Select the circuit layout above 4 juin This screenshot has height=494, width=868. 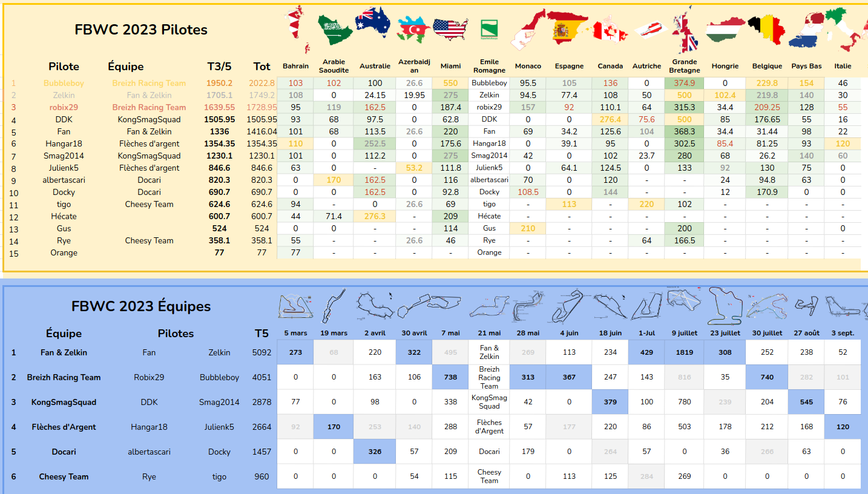568,306
